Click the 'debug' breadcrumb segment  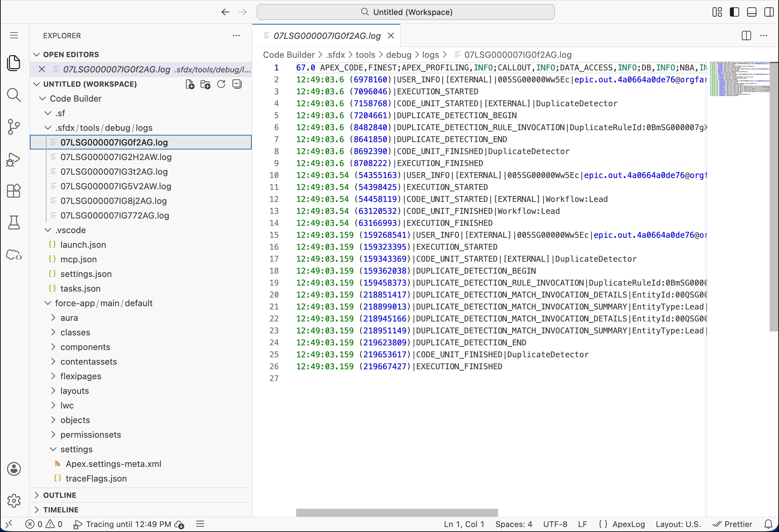[398, 55]
